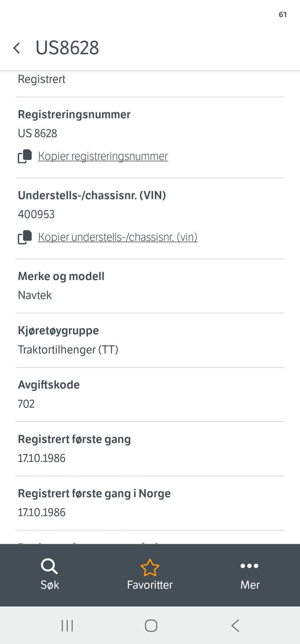Tap the Navtek brand value
300x644 pixels.
point(35,295)
